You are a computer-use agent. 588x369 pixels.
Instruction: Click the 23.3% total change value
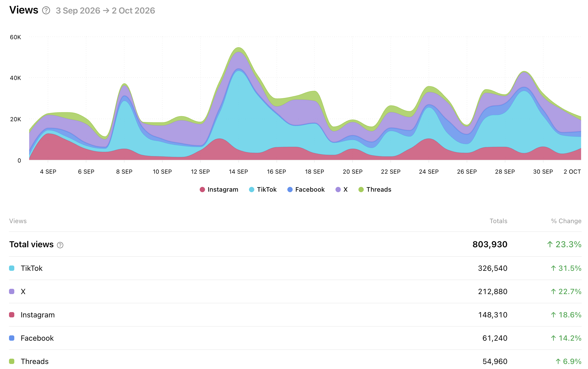click(564, 244)
